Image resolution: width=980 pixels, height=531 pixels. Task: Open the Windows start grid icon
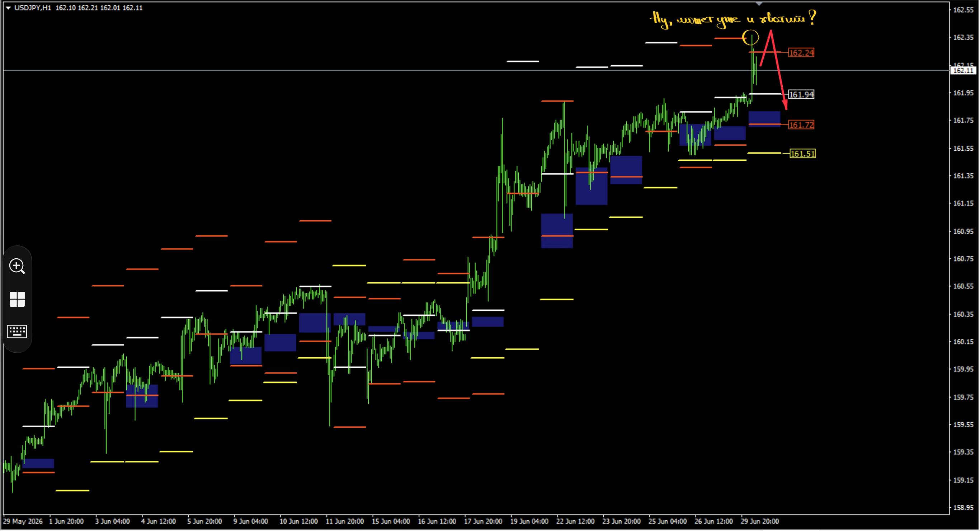[x=17, y=299]
